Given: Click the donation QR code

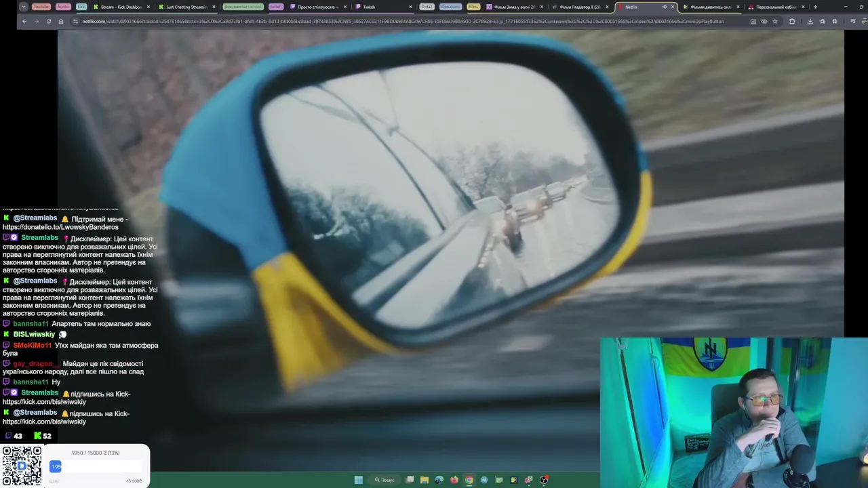Looking at the screenshot, I should pos(21,466).
